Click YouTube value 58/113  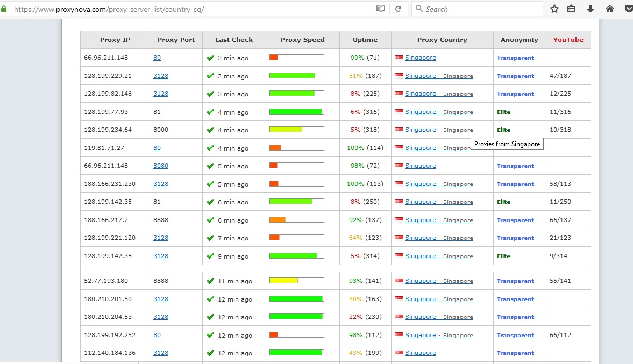pos(560,184)
